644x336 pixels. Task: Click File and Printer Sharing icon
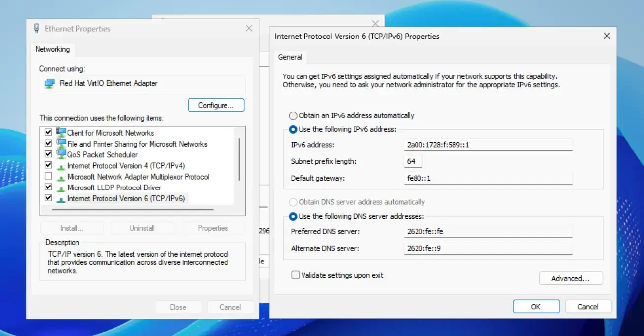(61, 144)
